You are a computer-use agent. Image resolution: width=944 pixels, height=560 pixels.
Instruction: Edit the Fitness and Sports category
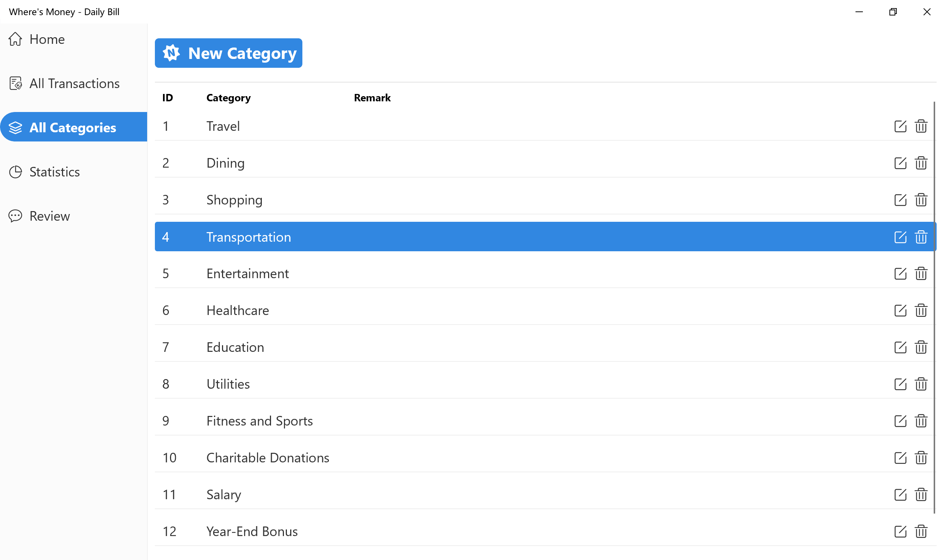(900, 421)
